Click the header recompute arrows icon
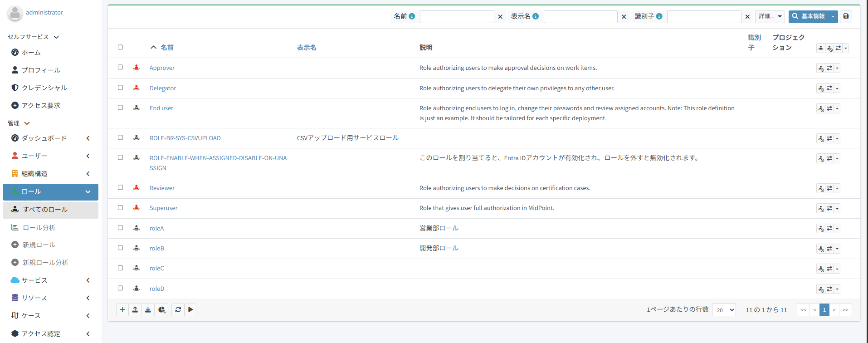The width and height of the screenshot is (868, 343). click(838, 48)
